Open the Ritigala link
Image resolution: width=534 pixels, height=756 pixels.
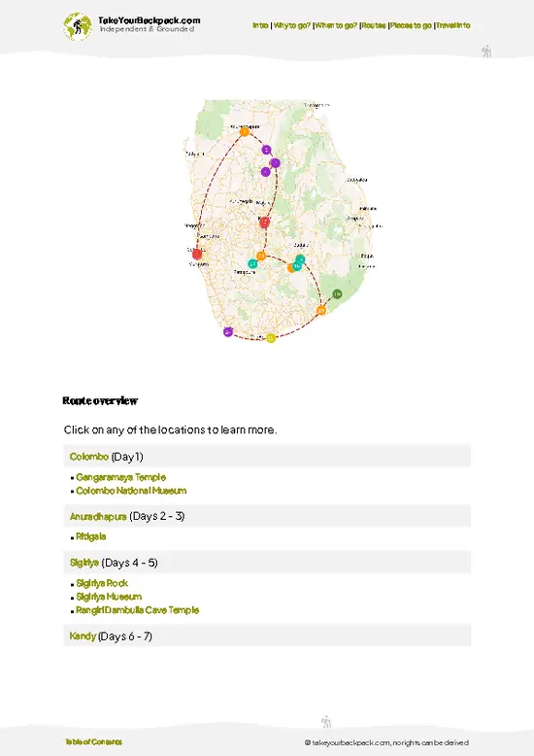[90, 536]
